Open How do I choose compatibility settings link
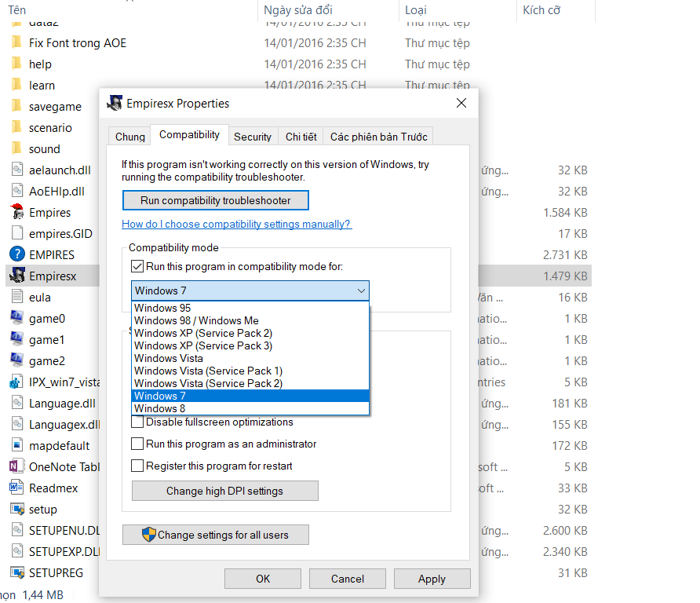 coord(236,225)
